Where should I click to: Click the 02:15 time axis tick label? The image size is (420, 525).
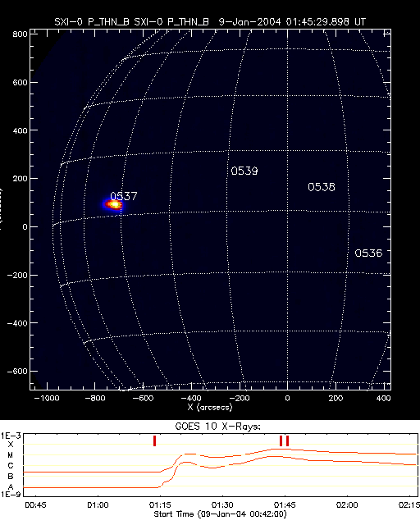[x=409, y=505]
